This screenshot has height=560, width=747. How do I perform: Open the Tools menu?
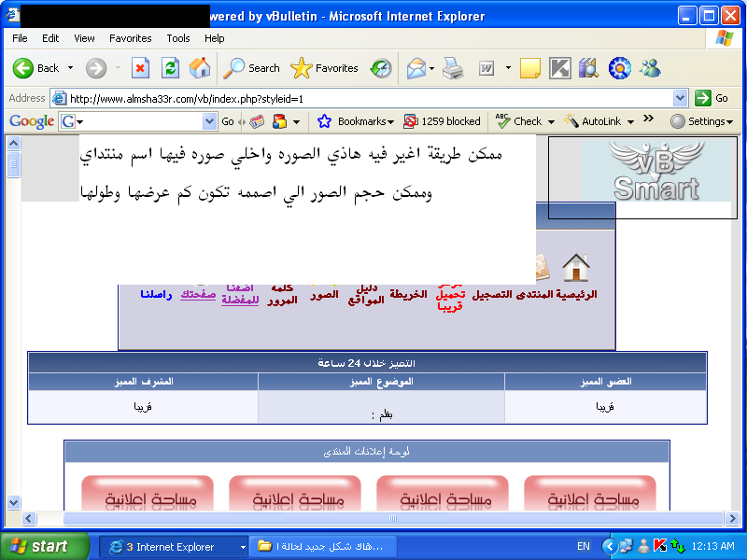(178, 38)
